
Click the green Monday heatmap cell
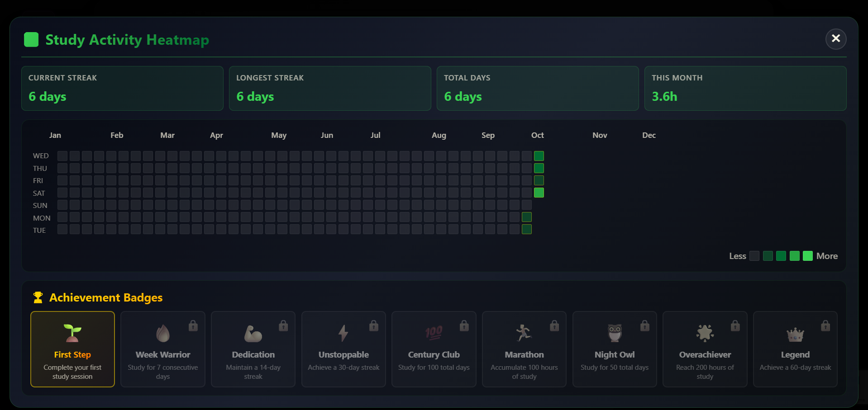point(526,217)
